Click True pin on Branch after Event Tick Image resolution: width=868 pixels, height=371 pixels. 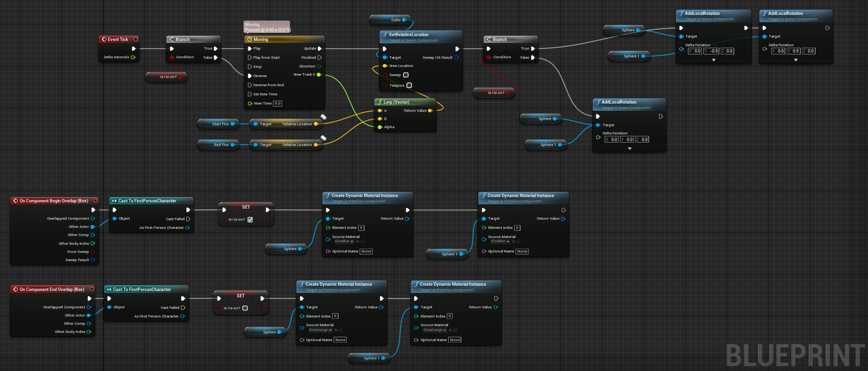[216, 48]
